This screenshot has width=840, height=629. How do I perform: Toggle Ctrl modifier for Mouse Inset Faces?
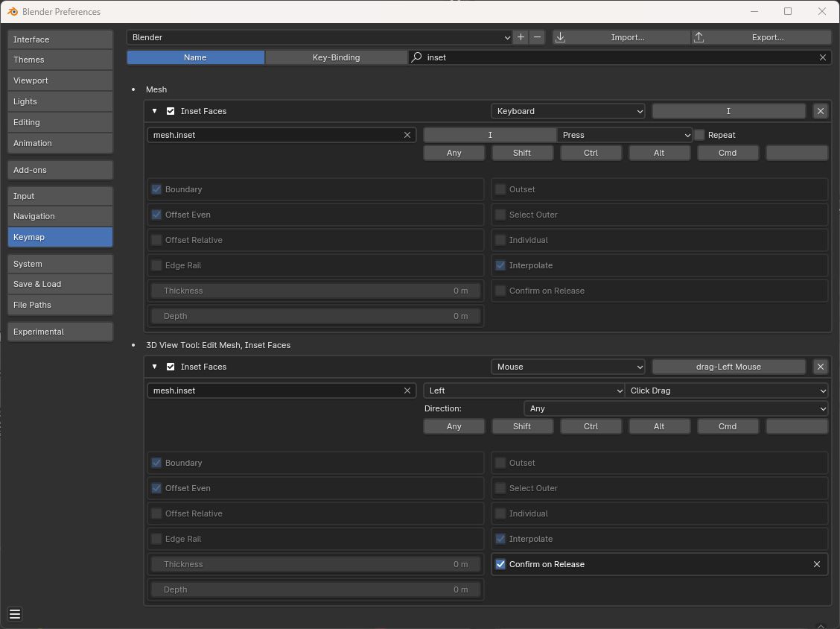tap(591, 426)
